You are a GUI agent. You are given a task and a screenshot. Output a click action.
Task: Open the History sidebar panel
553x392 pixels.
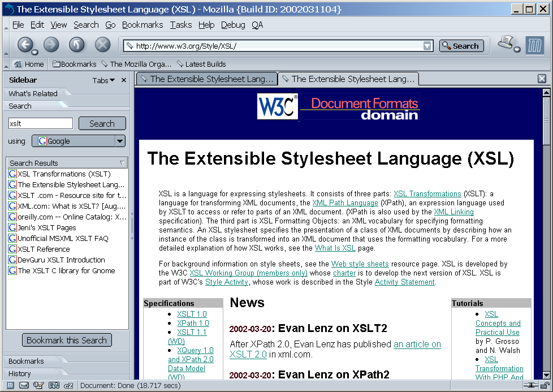(x=20, y=374)
